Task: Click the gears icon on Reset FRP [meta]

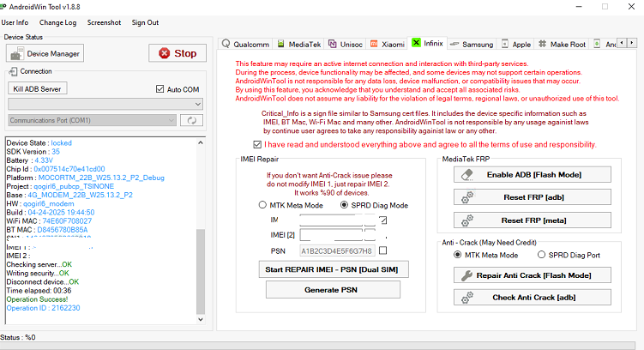Action: coord(467,220)
